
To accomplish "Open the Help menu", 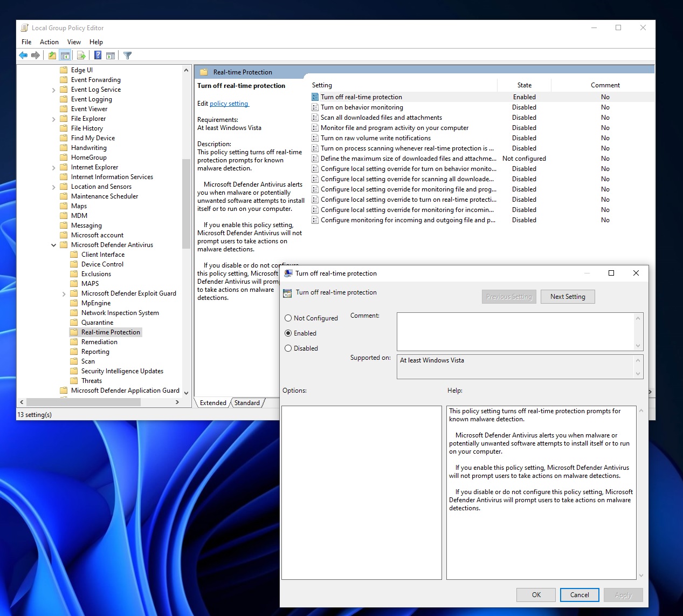I will (96, 42).
